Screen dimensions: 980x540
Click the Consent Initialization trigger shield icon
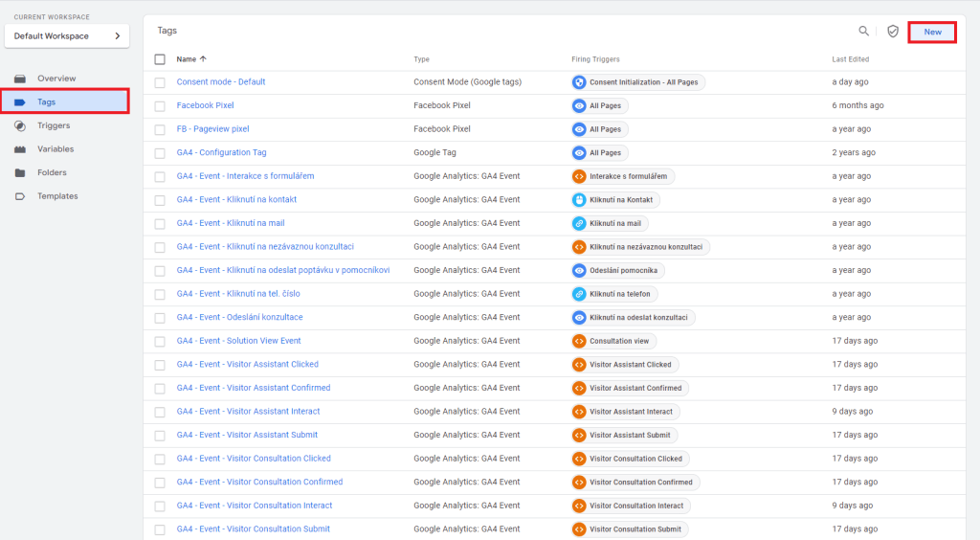click(579, 82)
